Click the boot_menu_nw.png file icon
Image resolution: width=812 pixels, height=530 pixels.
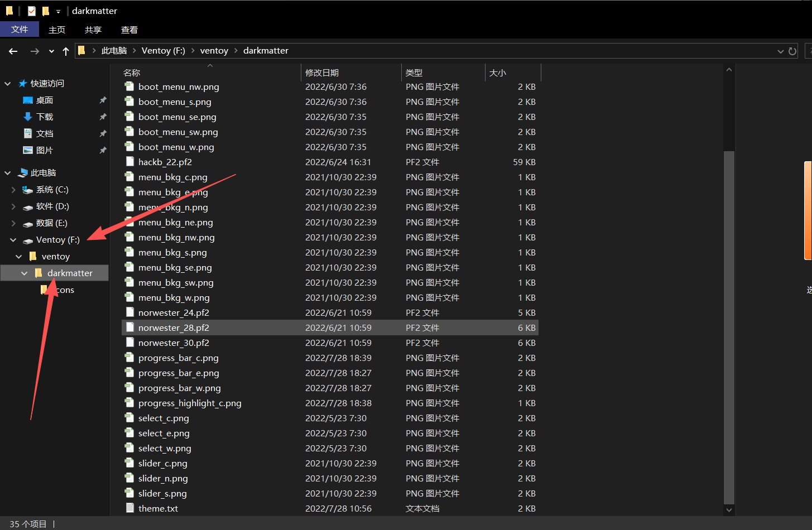coord(129,86)
